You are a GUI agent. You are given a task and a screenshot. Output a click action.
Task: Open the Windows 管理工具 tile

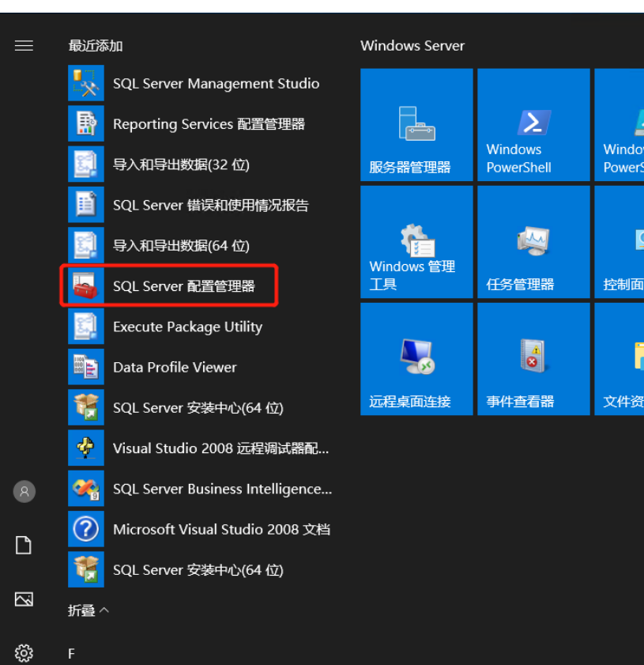[416, 242]
